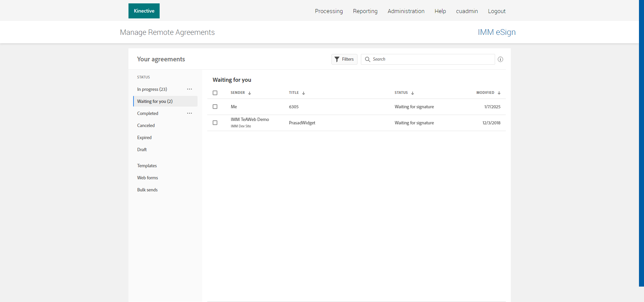Select the PrasadWidget agreement checkbox
Viewport: 644px width, 302px height.
click(x=215, y=123)
